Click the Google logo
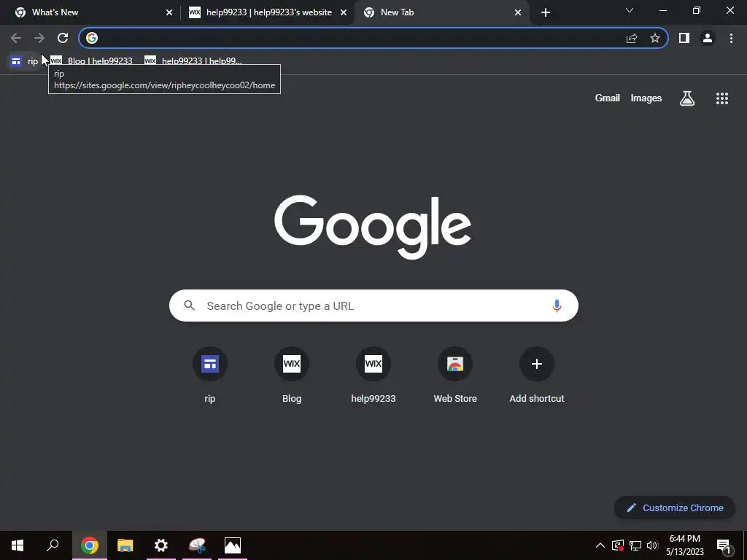Screen dimensions: 747x560 coord(373,227)
